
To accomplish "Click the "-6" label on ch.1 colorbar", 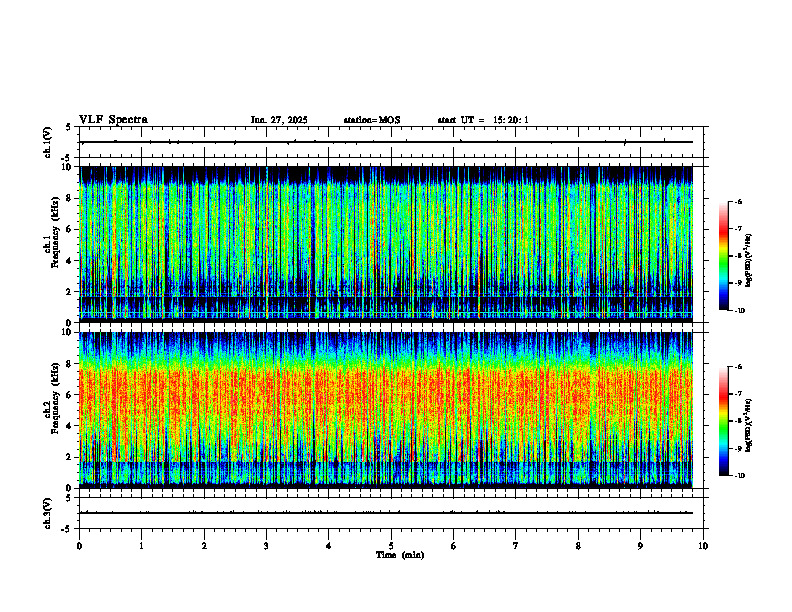I will click(x=738, y=202).
